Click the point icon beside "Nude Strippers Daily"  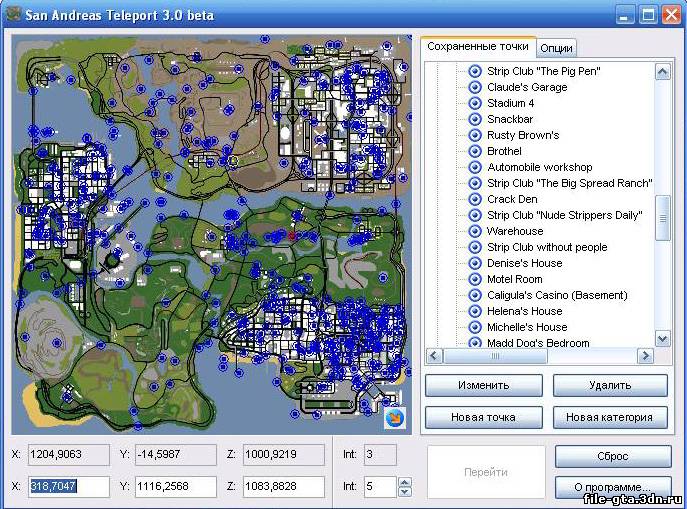point(475,215)
